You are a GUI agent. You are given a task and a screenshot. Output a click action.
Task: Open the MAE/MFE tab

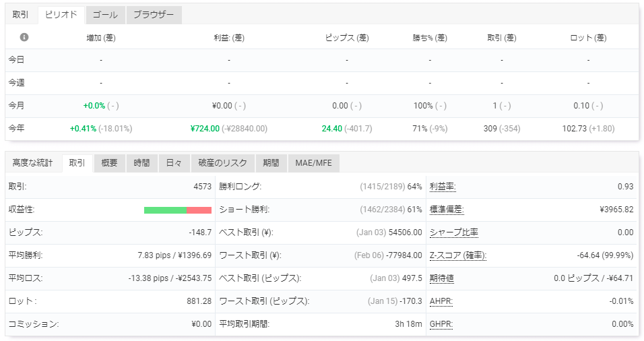313,163
